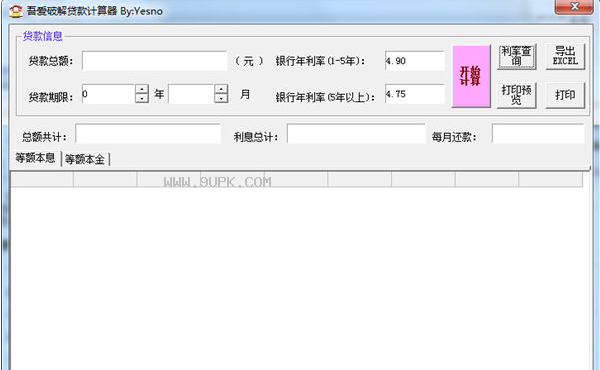Image resolution: width=600 pixels, height=370 pixels.
Task: Click the 贷款总额 loan amount input field
Action: [x=155, y=61]
